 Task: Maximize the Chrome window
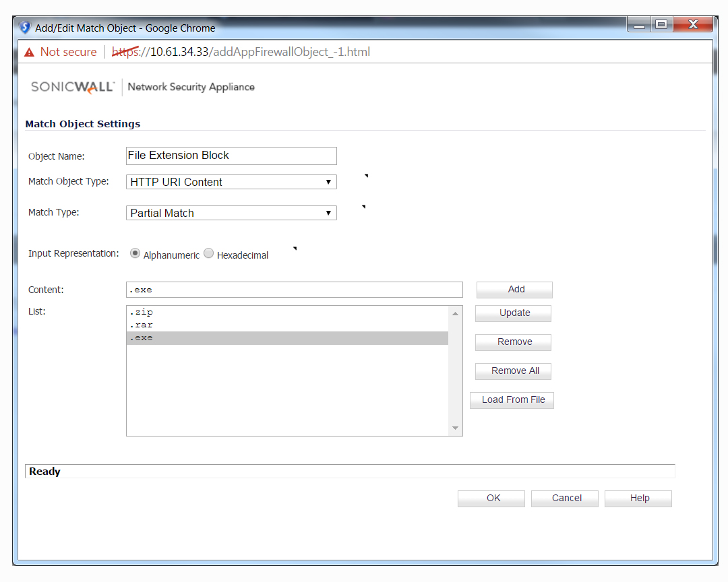click(662, 25)
